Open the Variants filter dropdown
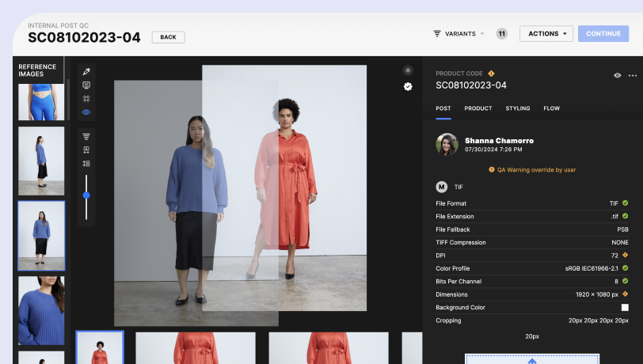 tap(459, 34)
